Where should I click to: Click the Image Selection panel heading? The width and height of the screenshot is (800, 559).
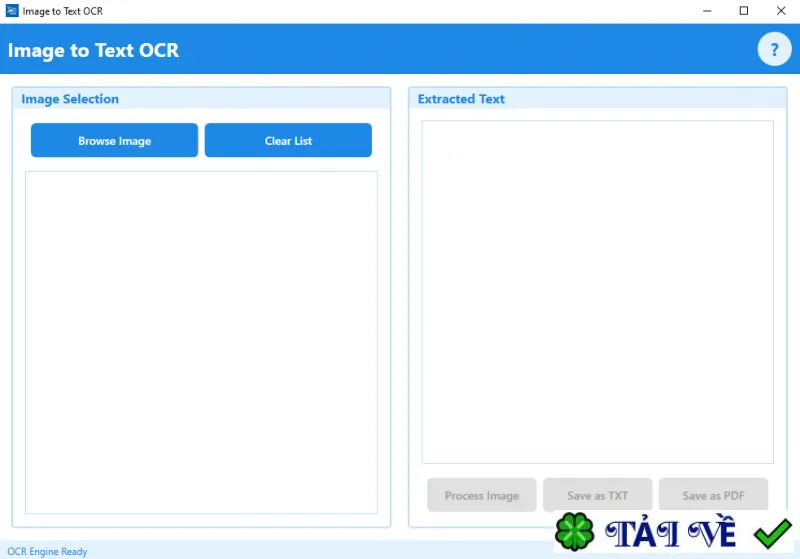(70, 99)
